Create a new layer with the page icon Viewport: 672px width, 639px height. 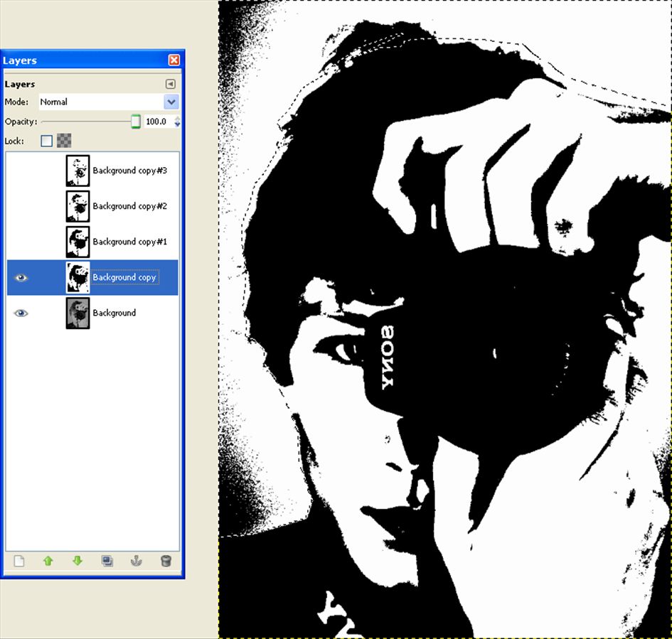19,561
